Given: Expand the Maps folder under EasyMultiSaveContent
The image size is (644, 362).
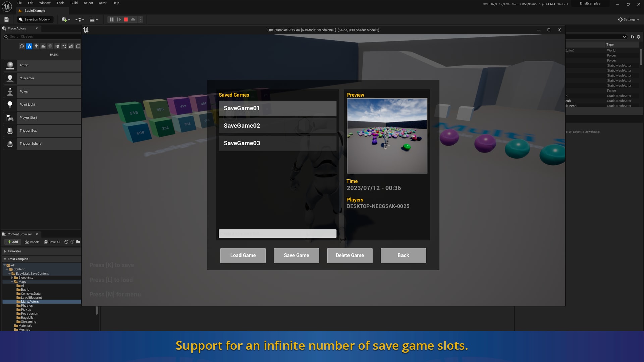Looking at the screenshot, I should [x=13, y=281].
